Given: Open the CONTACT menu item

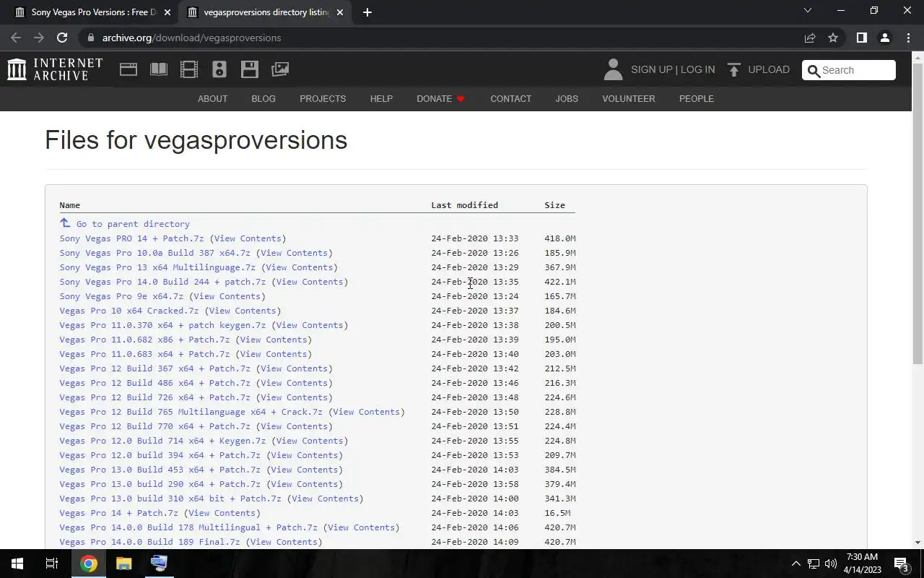Looking at the screenshot, I should click(510, 98).
